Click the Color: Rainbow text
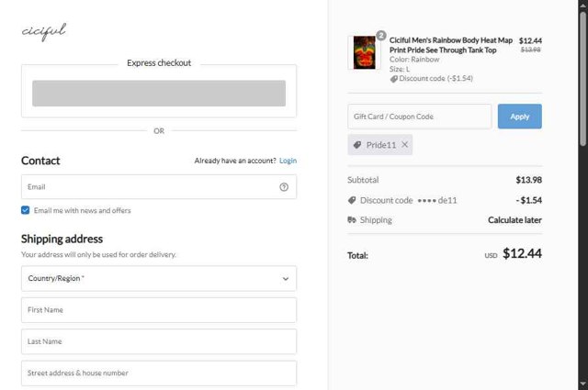 pyautogui.click(x=414, y=60)
